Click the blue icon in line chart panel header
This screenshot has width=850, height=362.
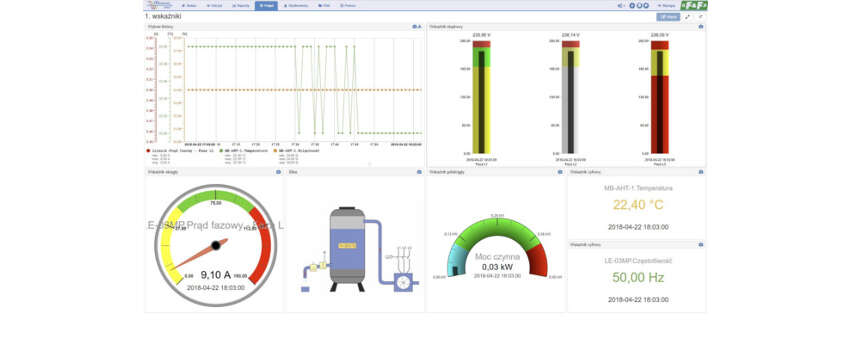click(x=416, y=26)
